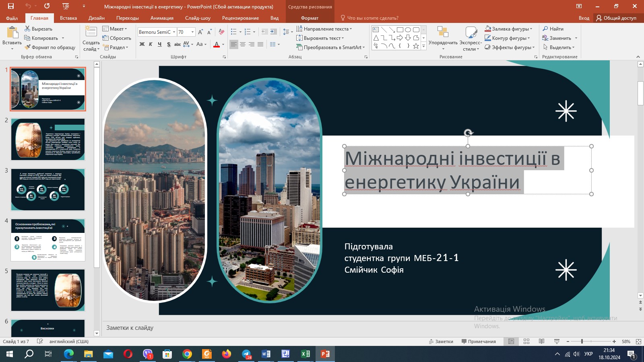Open the font size dropdown
644x362 pixels.
(192, 32)
